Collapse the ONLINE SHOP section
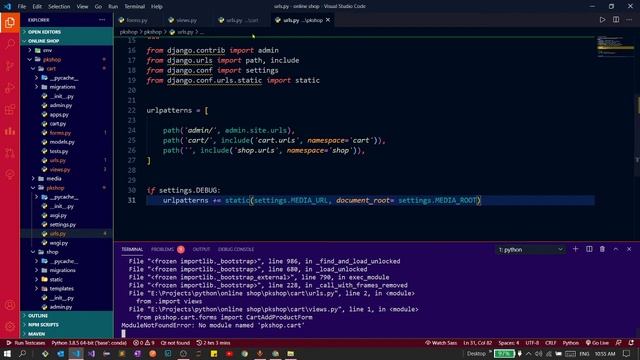640x360 pixels. (67, 41)
